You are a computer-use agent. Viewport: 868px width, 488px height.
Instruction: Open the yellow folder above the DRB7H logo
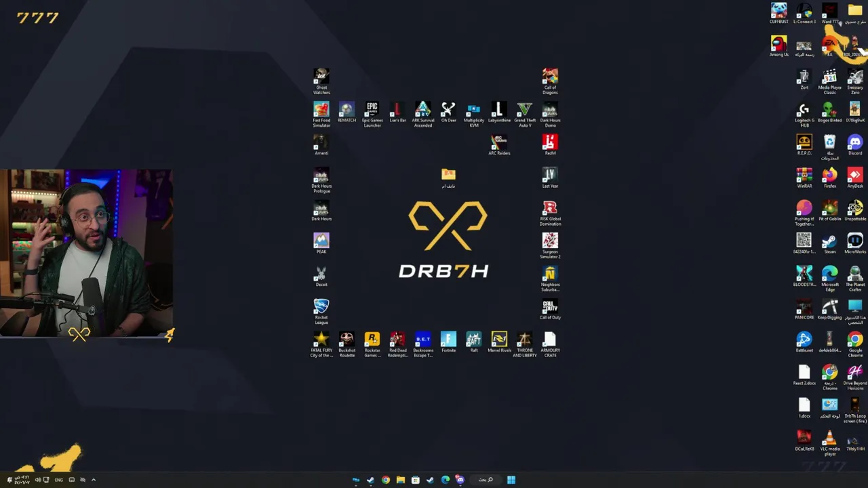tap(448, 178)
